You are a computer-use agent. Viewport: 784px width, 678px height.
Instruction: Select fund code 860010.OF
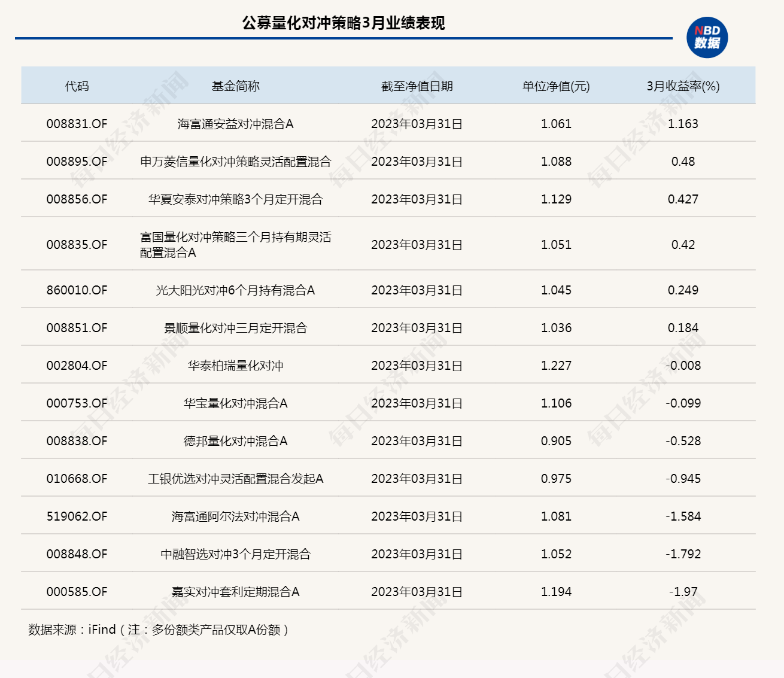[x=77, y=290]
